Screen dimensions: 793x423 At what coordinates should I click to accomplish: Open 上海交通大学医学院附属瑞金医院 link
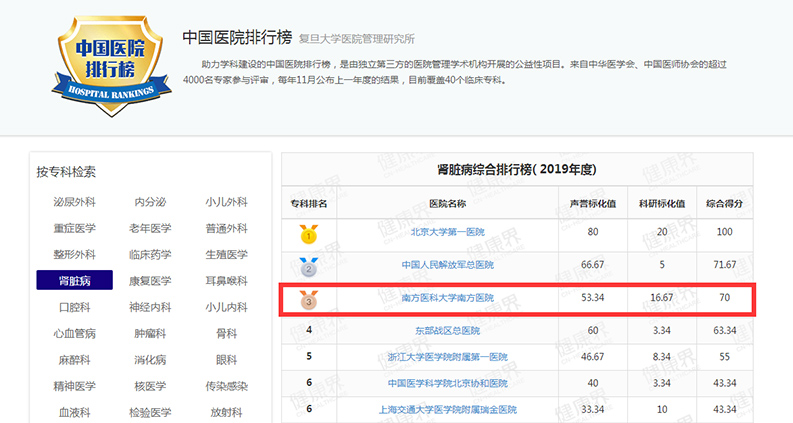click(x=448, y=409)
